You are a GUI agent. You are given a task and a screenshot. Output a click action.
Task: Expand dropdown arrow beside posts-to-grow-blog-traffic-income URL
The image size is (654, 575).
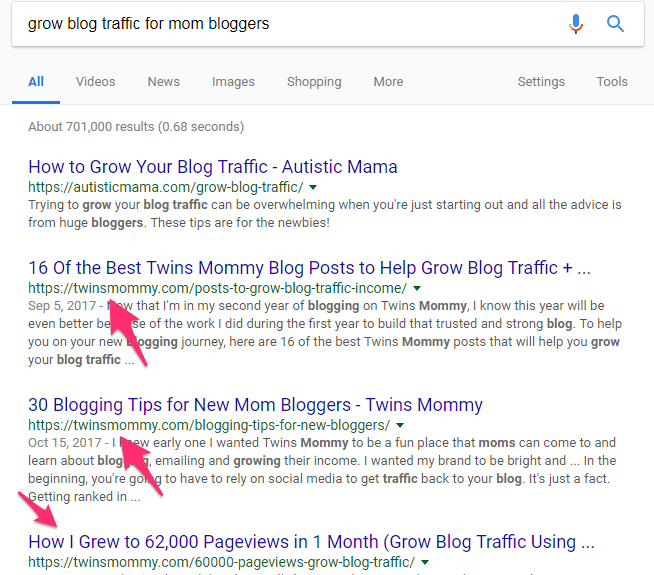coord(417,289)
